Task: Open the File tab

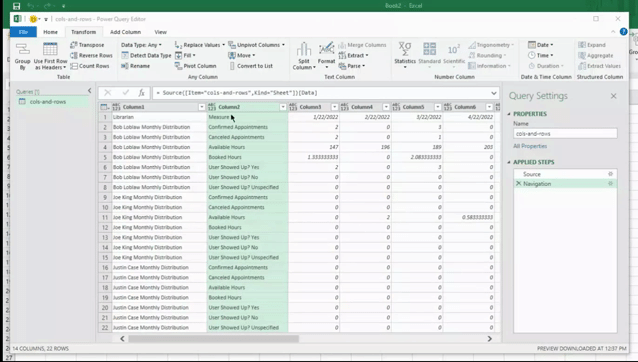Action: (23, 32)
